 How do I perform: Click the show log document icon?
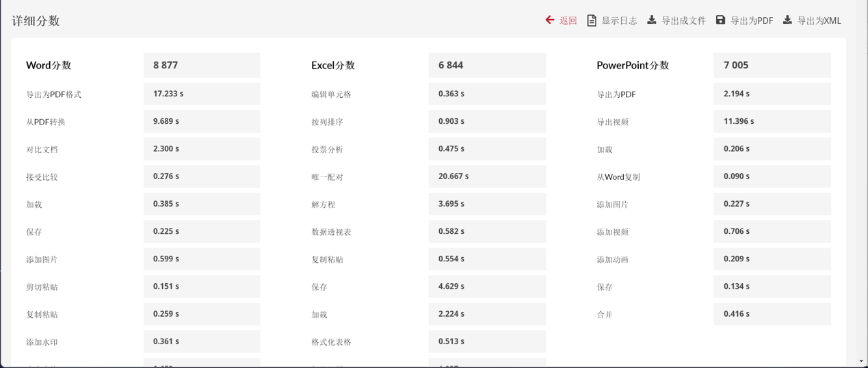coord(592,21)
